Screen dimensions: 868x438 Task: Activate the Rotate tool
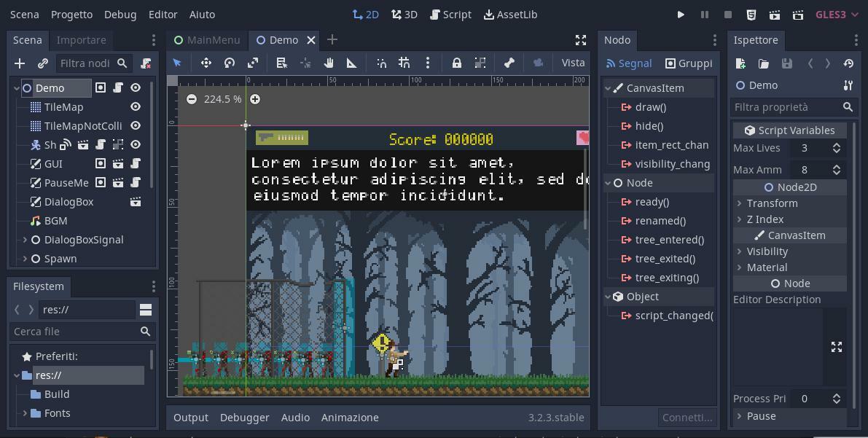point(229,63)
